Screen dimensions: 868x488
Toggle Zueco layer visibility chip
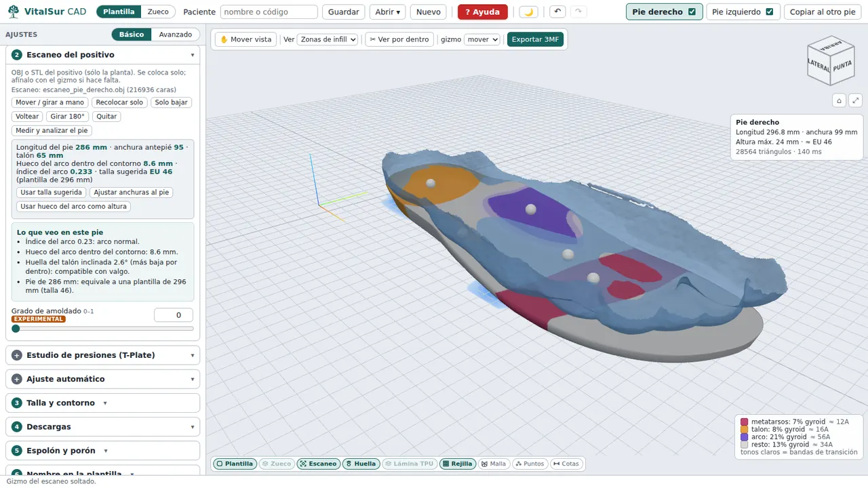276,464
